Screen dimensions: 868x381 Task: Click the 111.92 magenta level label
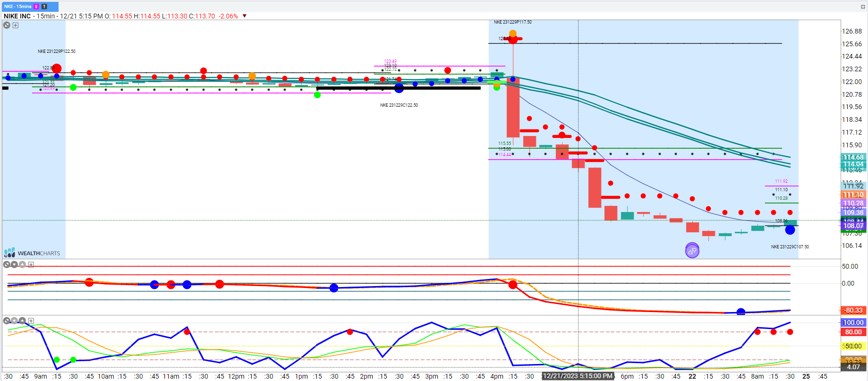[781, 181]
